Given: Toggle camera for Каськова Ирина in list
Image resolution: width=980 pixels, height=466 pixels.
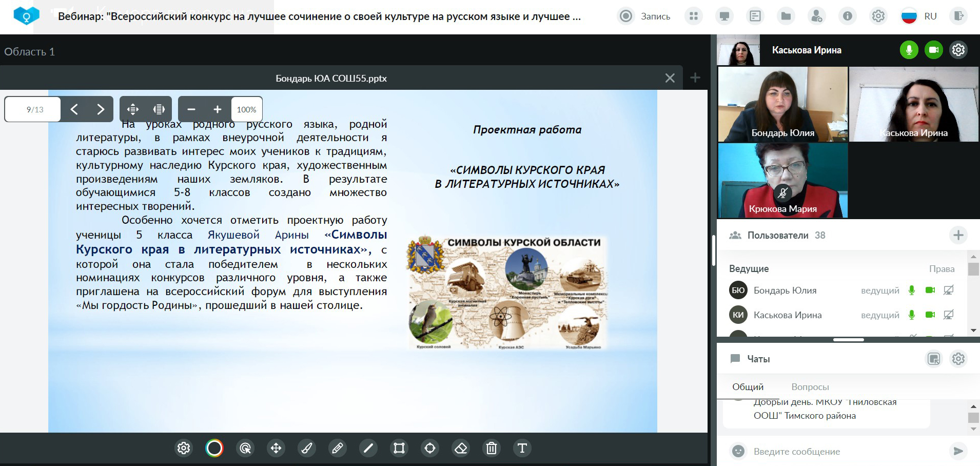Looking at the screenshot, I should [930, 315].
